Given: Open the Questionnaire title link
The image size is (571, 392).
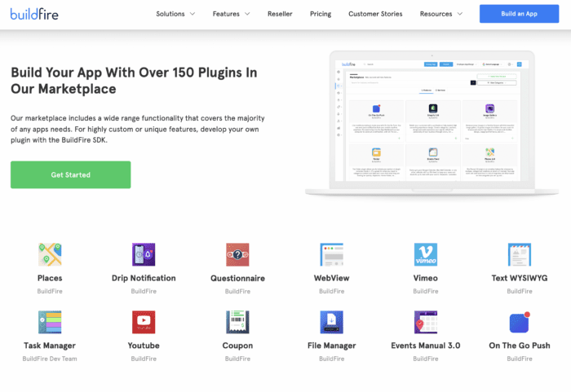Looking at the screenshot, I should pos(237,278).
